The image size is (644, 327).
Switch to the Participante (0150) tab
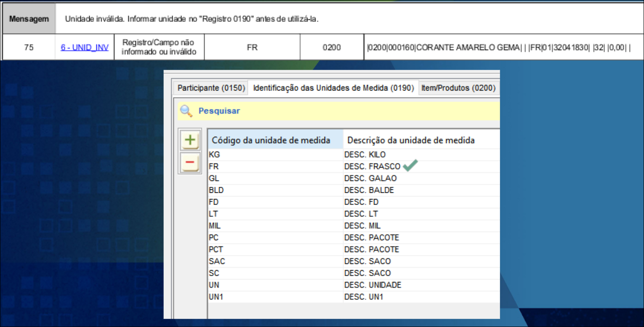coord(211,88)
